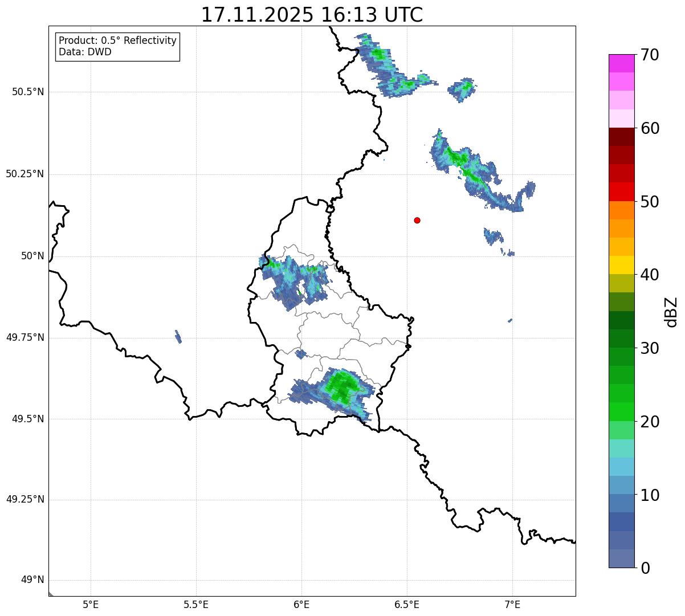Click the 7°E longitude axis label
Image resolution: width=685 pixels, height=616 pixels.
pos(512,604)
